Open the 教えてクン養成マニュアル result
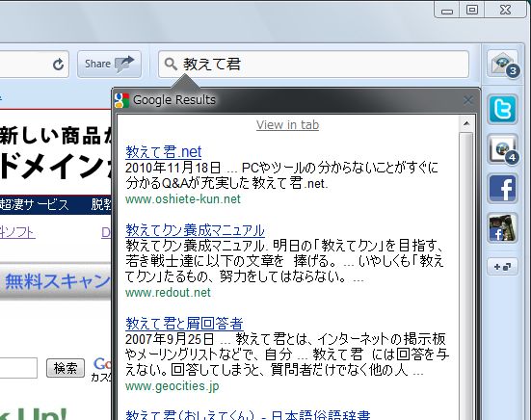This screenshot has width=531, height=420. pos(195,230)
